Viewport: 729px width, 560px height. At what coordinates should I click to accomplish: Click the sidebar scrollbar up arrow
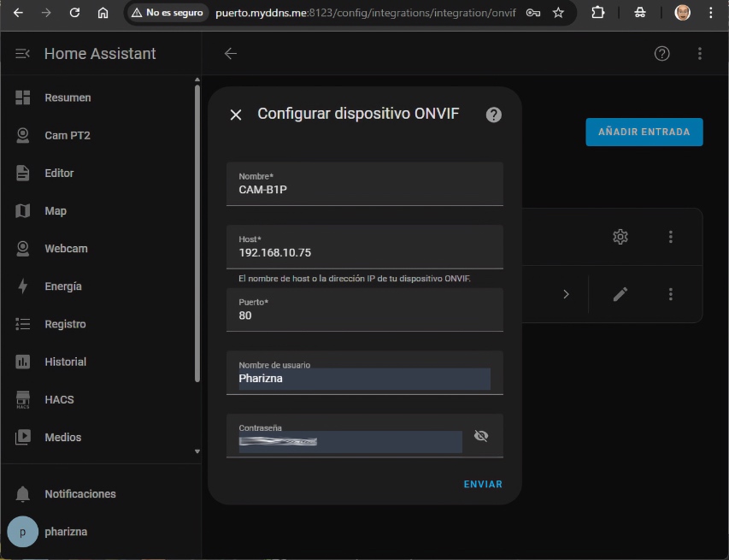197,80
